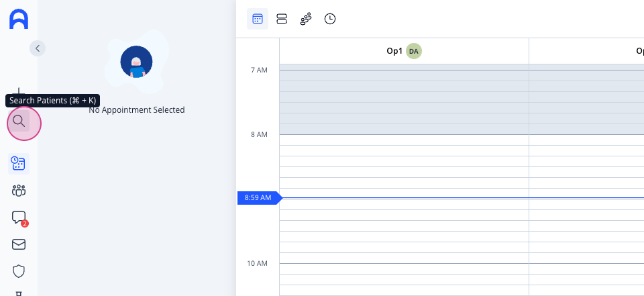Viewport: 644px width, 296px height.
Task: Open the patients group sidebar icon
Action: click(x=19, y=191)
